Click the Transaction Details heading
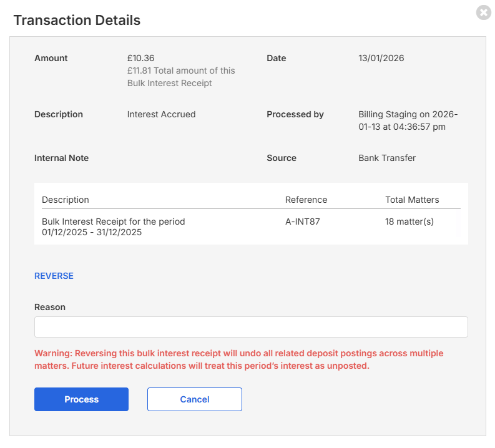The height and width of the screenshot is (448, 495). pyautogui.click(x=77, y=20)
